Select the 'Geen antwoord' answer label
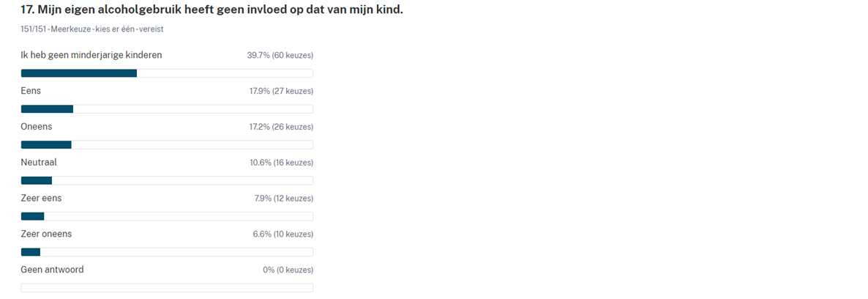Screen dimensions: 868x299 (x=52, y=270)
